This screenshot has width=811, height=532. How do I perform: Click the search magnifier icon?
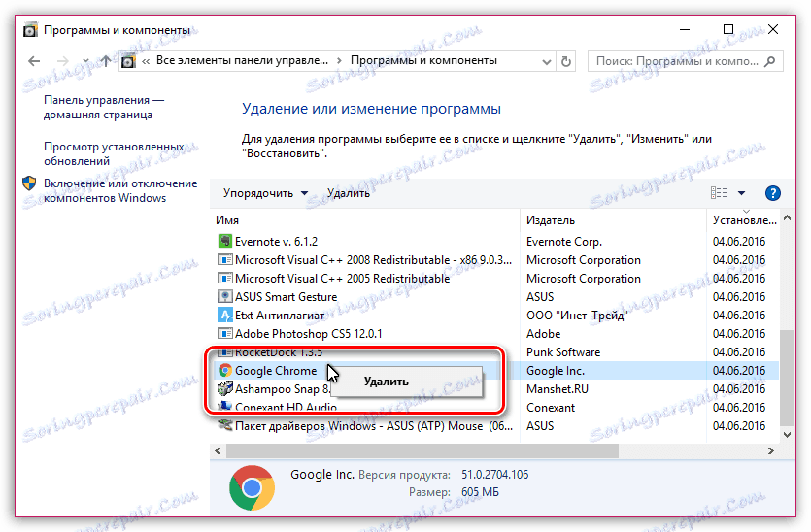coord(769,61)
